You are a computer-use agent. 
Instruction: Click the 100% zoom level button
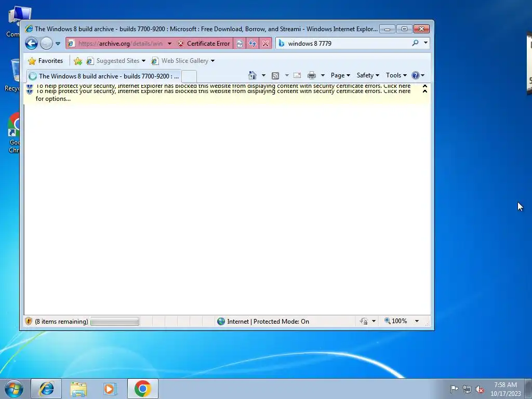click(x=395, y=321)
